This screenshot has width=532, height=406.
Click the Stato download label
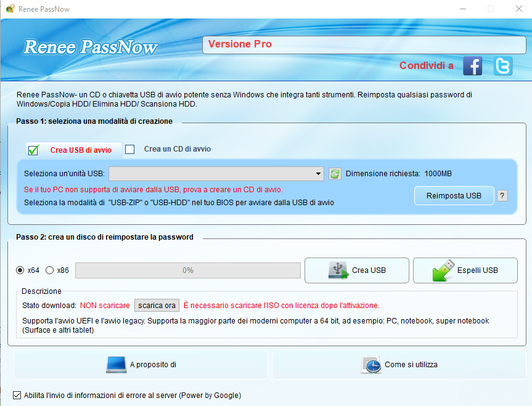(49, 305)
